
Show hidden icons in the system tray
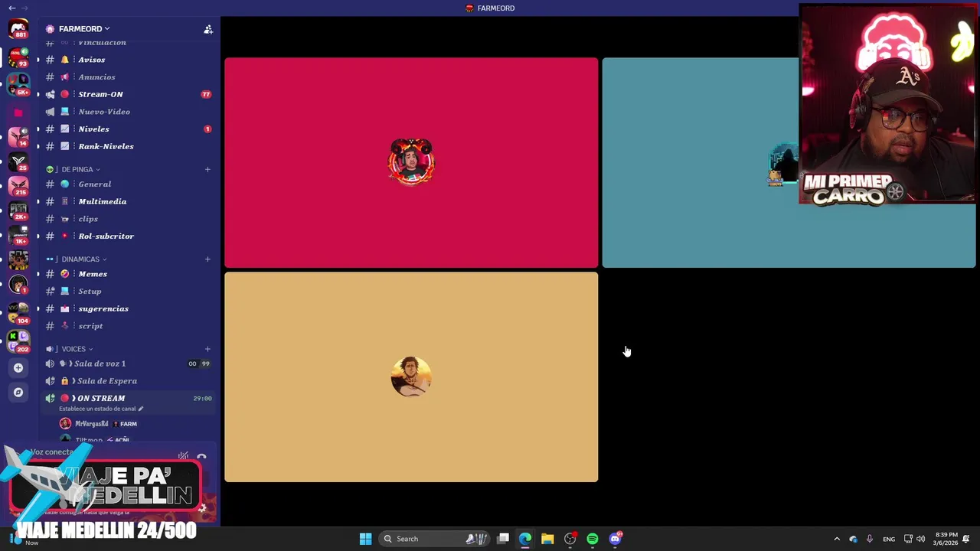pos(837,539)
